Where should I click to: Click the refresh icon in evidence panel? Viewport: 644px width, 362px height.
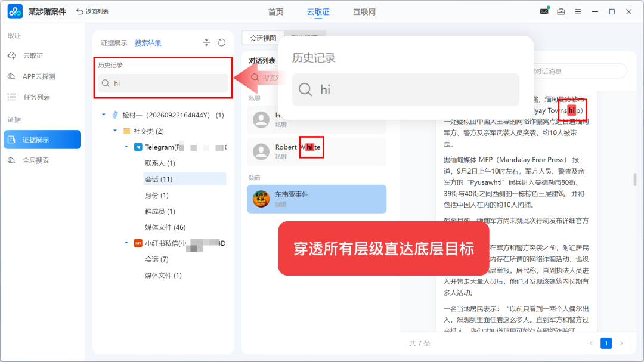pyautogui.click(x=221, y=42)
